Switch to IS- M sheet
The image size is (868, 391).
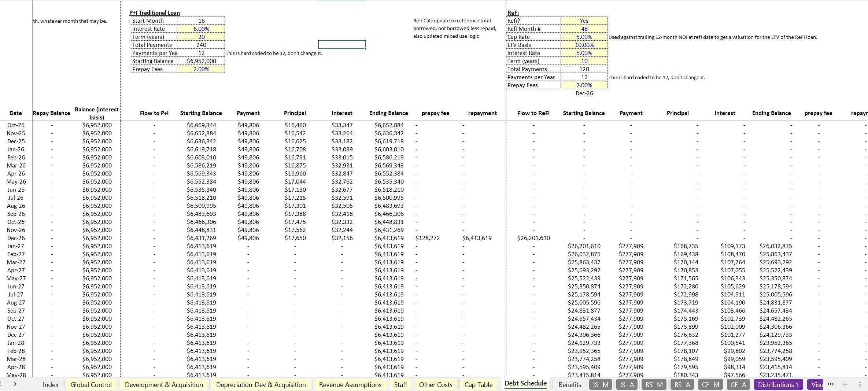tap(601, 384)
